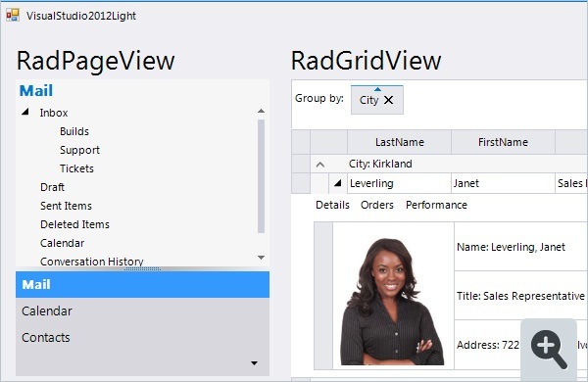Screen dimensions: 588x382
Task: Sort by the LastName column header
Action: tap(400, 142)
